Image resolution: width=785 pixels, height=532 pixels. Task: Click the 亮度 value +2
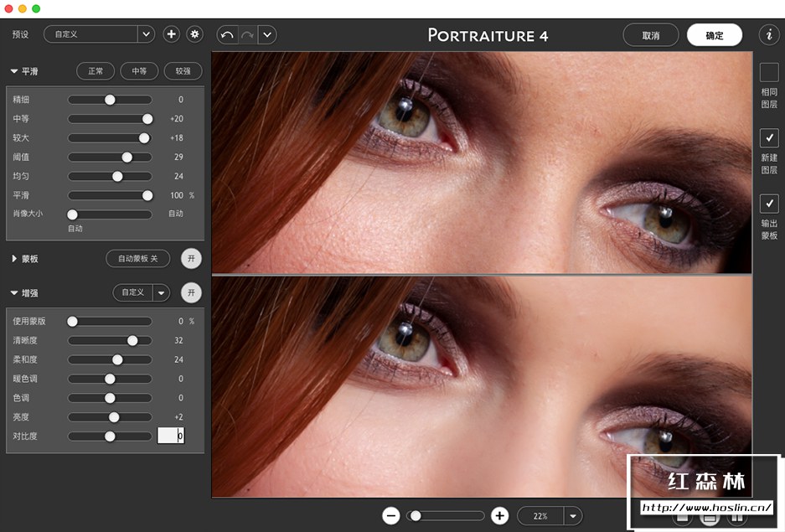pyautogui.click(x=178, y=417)
